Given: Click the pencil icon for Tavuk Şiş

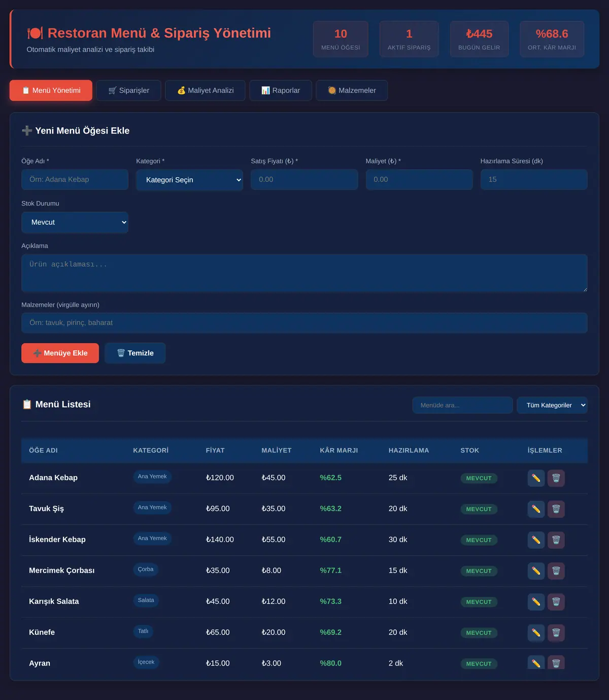Looking at the screenshot, I should tap(536, 509).
